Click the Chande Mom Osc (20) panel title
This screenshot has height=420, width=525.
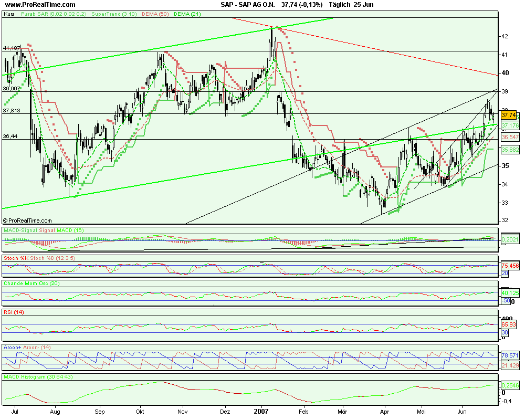click(33, 283)
